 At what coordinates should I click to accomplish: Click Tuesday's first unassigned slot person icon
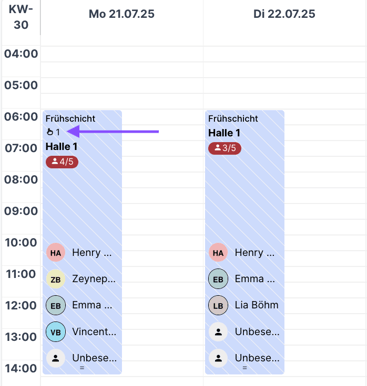(218, 332)
